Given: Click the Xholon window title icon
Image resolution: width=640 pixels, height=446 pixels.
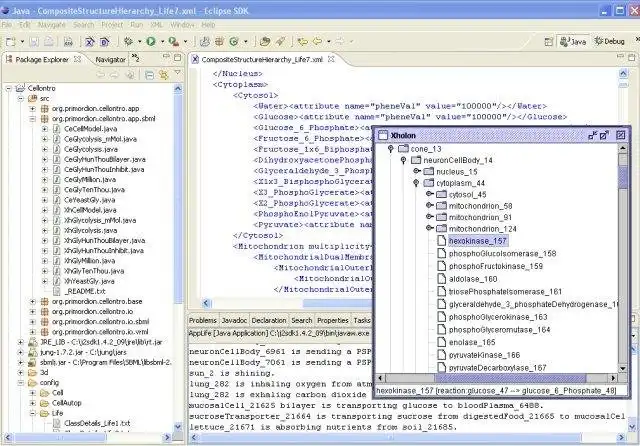Looking at the screenshot, I should (383, 134).
